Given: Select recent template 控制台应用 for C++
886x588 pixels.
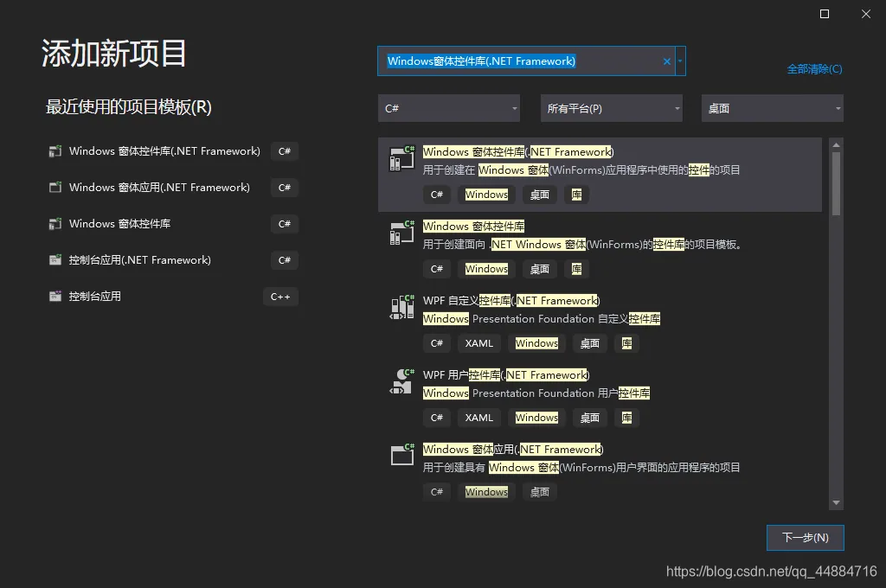Looking at the screenshot, I should pyautogui.click(x=95, y=297).
